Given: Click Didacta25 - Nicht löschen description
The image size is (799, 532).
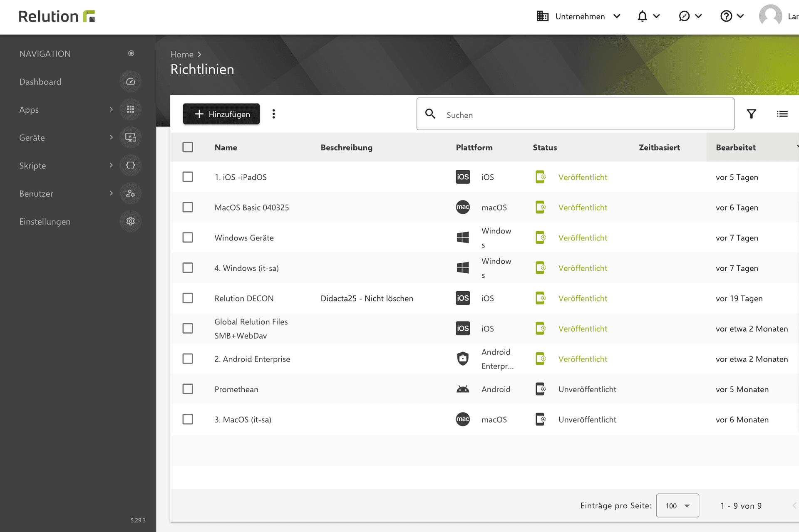Looking at the screenshot, I should [x=367, y=298].
